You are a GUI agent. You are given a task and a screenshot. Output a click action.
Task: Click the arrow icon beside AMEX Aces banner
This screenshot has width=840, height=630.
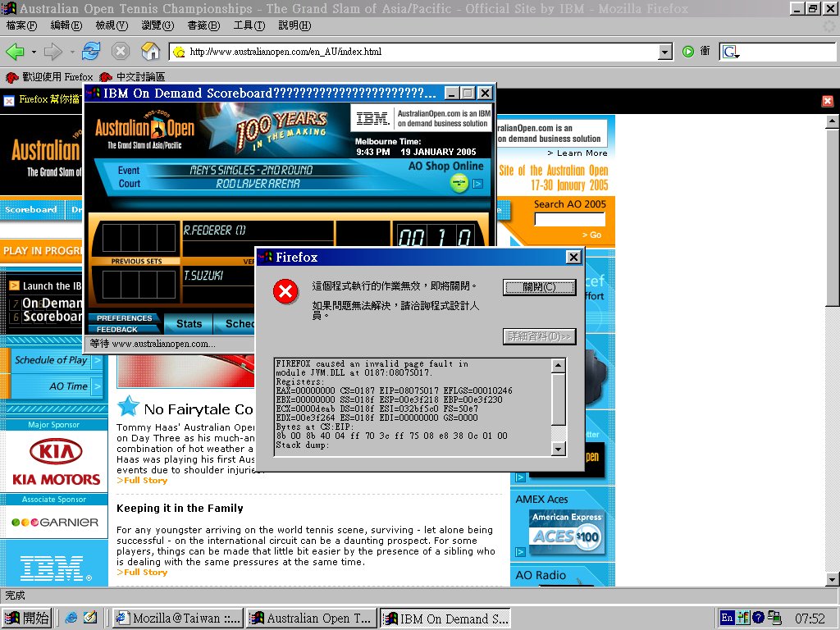click(519, 552)
